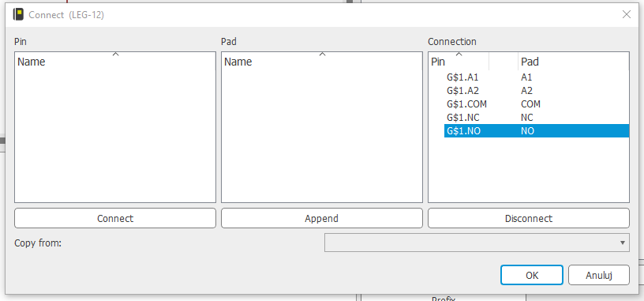The height and width of the screenshot is (301, 644).
Task: Select the highlighted G$1.NO connection row
Action: 537,131
